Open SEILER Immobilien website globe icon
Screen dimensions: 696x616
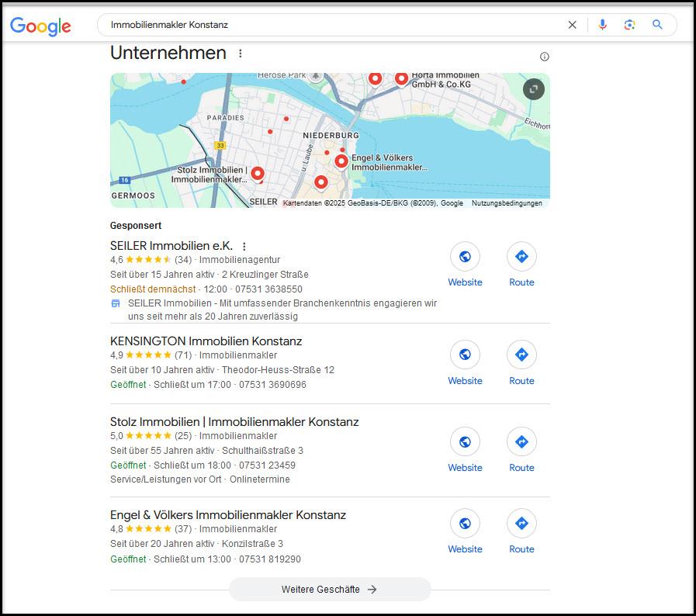click(x=465, y=257)
